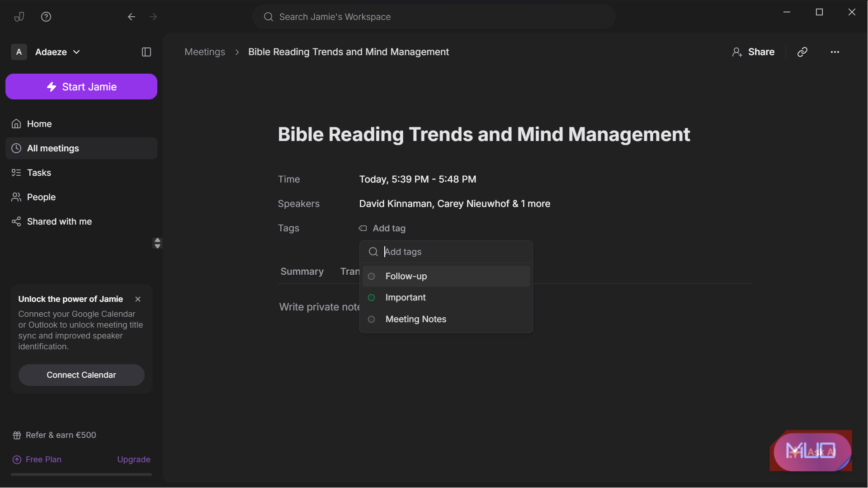
Task: Go back with the left arrow
Action: (132, 17)
